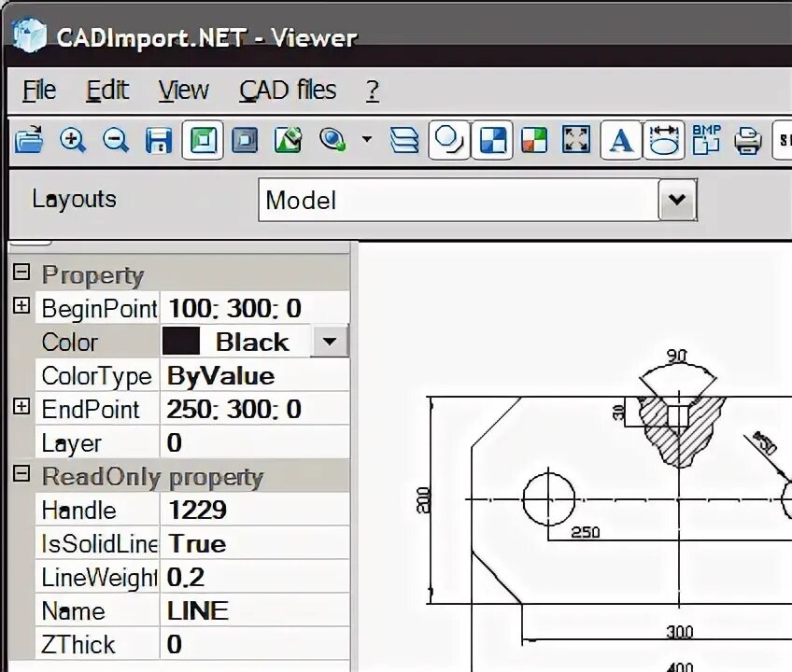This screenshot has height=672, width=792.
Task: Collapse the Property section
Action: tap(21, 272)
